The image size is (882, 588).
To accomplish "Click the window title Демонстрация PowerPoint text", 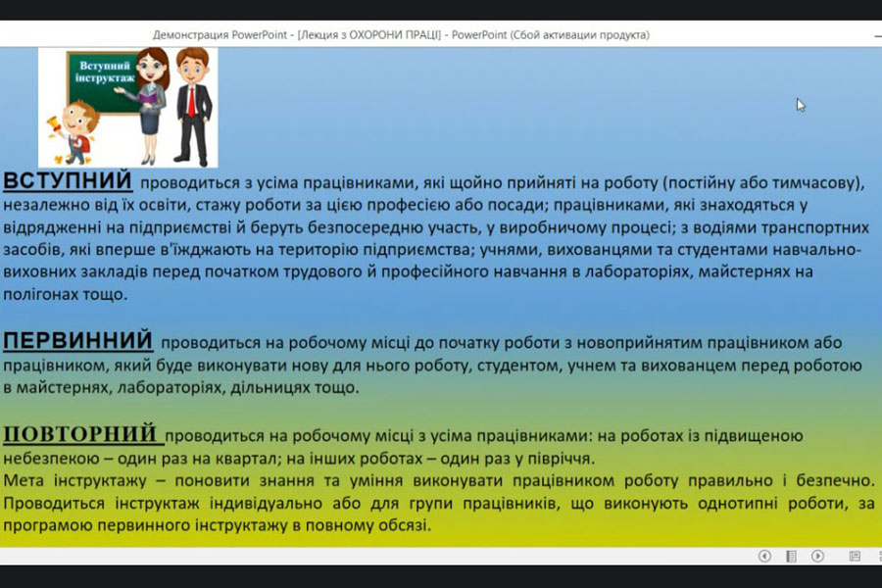I will (401, 35).
